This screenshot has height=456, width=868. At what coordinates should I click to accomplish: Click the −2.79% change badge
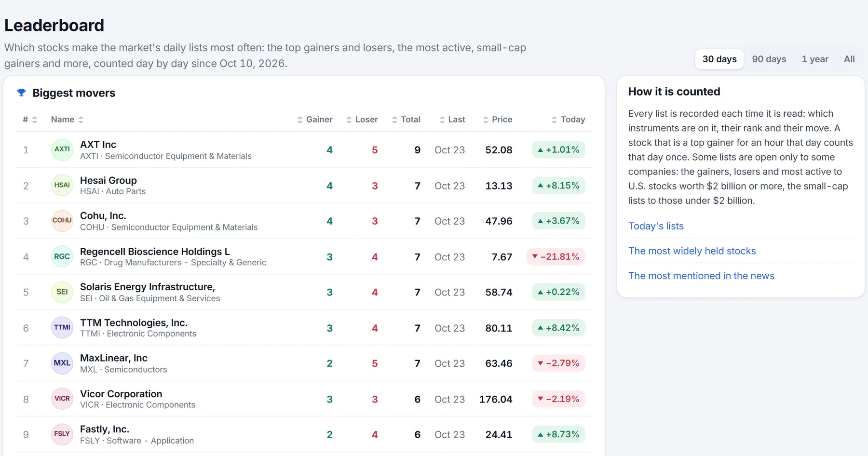tap(558, 363)
